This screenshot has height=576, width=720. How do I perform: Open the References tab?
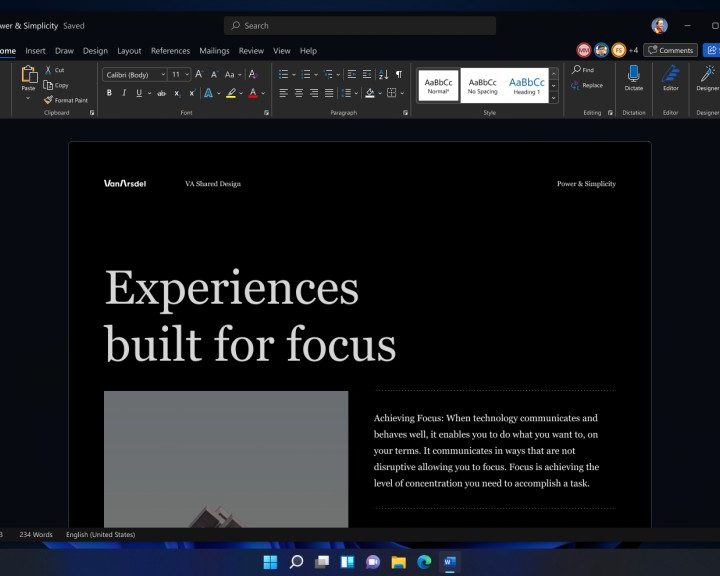click(170, 51)
